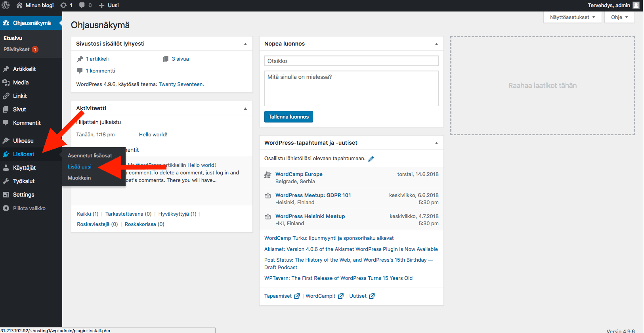This screenshot has height=333, width=644.
Task: Open the WordCamp Europe event link
Action: point(299,174)
